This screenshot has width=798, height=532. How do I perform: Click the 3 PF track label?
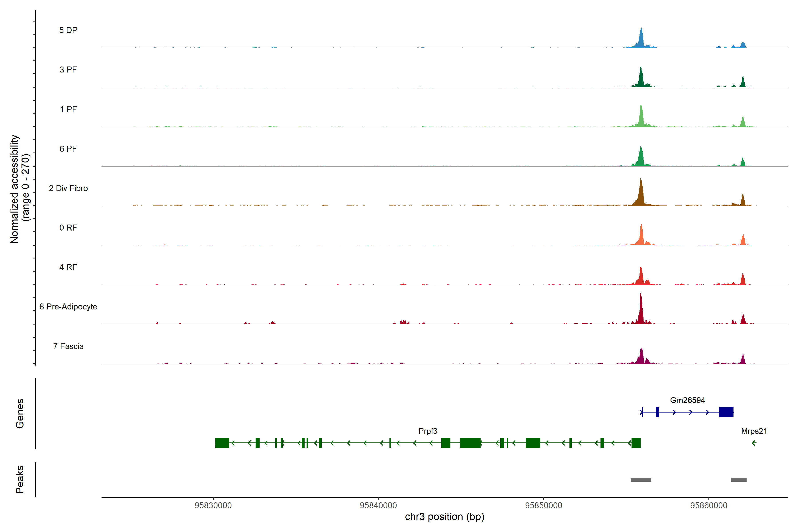(x=68, y=70)
